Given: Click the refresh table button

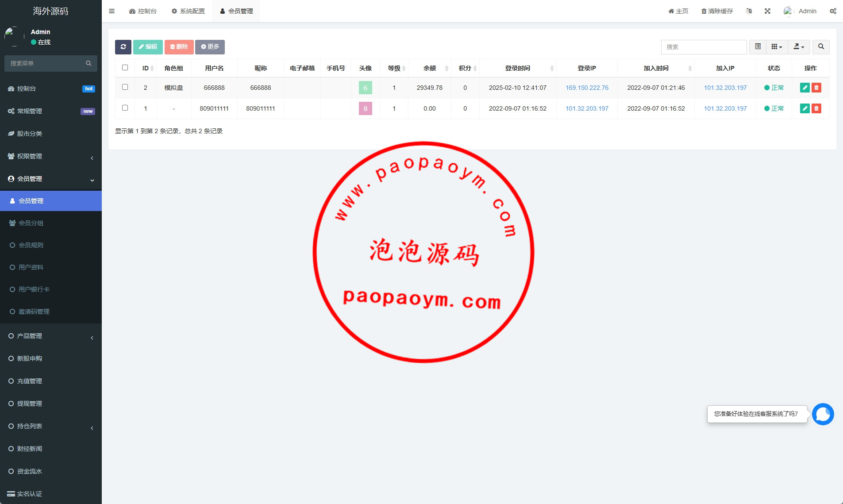Looking at the screenshot, I should point(123,47).
